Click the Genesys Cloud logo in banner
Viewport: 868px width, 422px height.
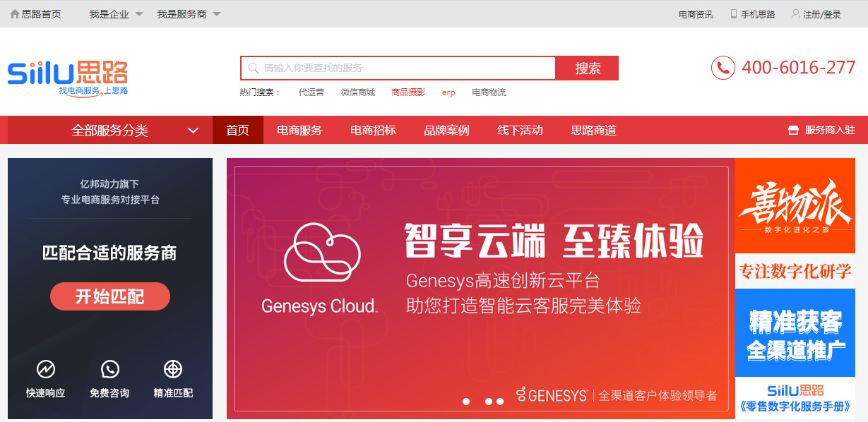(x=320, y=268)
